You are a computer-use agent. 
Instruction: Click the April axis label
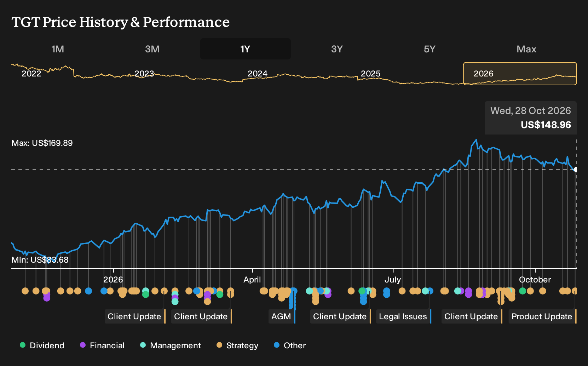click(252, 280)
